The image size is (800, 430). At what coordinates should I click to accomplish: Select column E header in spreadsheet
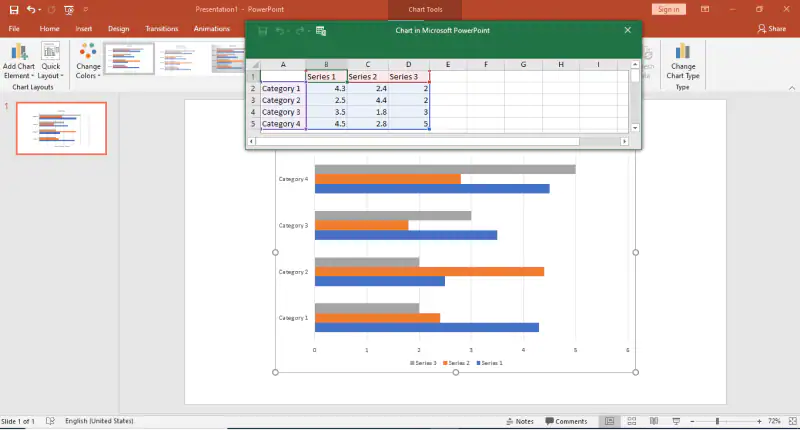(x=448, y=65)
